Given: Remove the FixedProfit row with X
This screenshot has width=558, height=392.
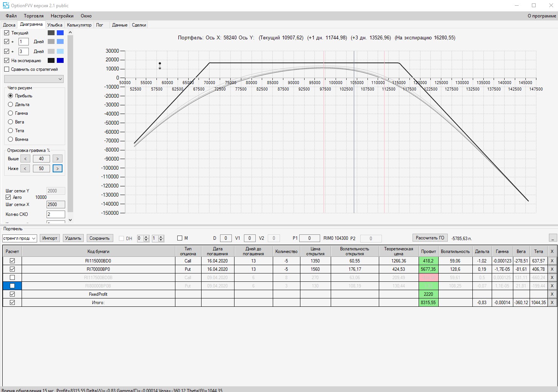Looking at the screenshot, I should coord(552,294).
